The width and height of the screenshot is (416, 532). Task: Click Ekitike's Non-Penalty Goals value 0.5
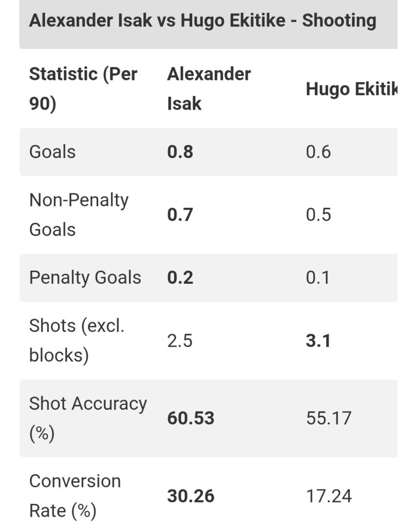coord(318,215)
